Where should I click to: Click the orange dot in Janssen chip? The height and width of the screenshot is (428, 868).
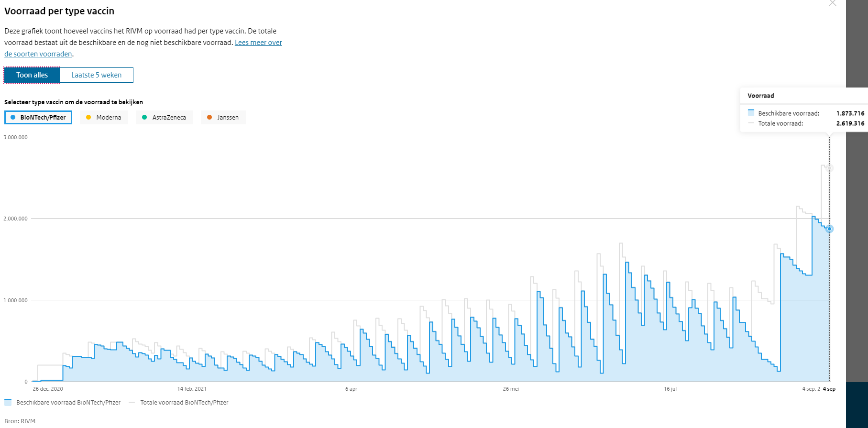[x=209, y=117]
